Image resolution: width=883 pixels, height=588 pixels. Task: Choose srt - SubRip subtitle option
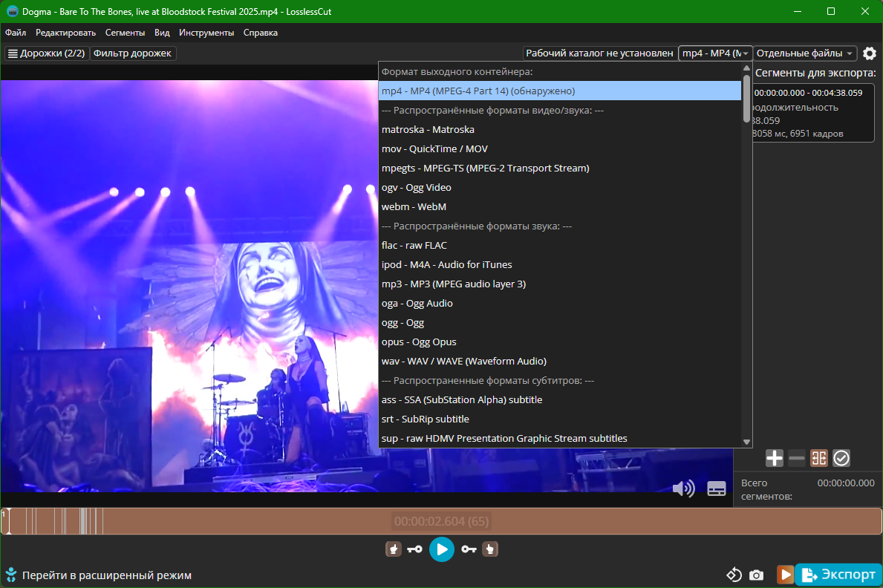[x=560, y=419]
